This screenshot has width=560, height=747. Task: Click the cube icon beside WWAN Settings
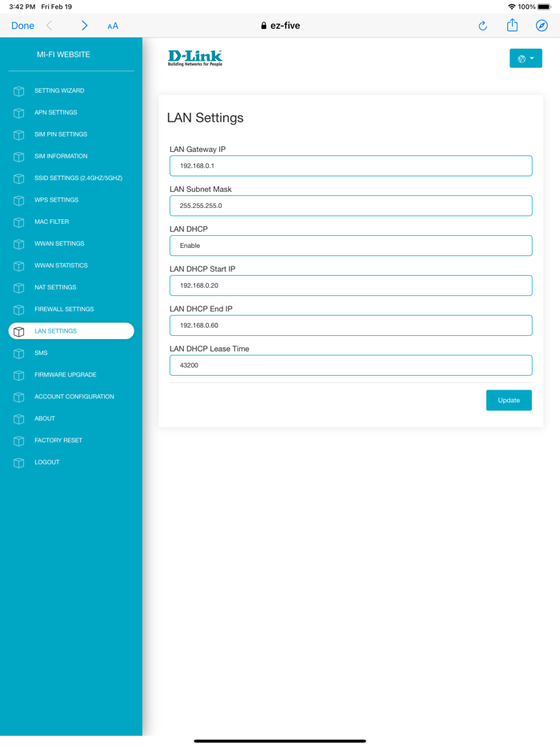point(18,245)
